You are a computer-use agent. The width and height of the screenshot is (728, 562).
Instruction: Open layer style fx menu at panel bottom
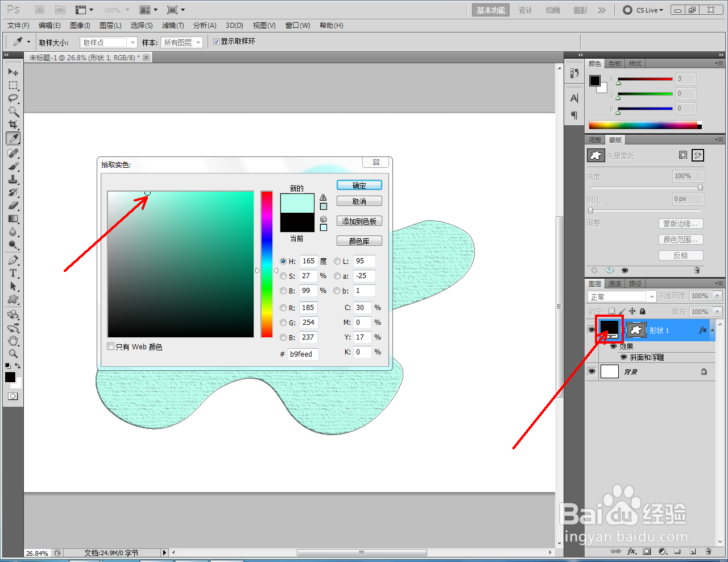(x=631, y=551)
